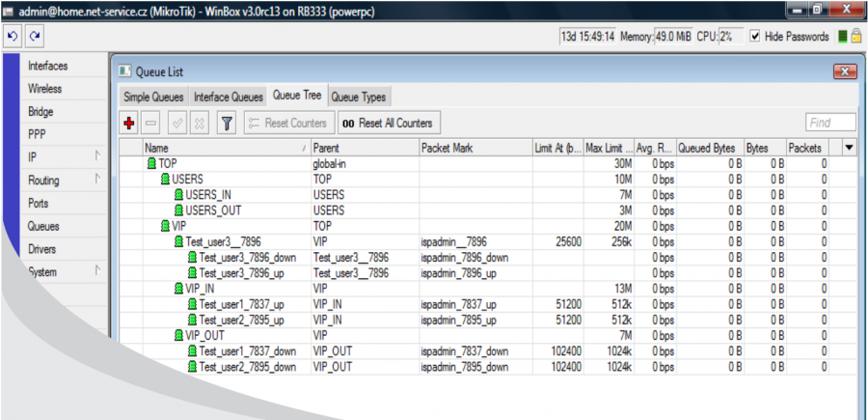Click the Queued Bytes column header
868x420 pixels.
(x=710, y=148)
